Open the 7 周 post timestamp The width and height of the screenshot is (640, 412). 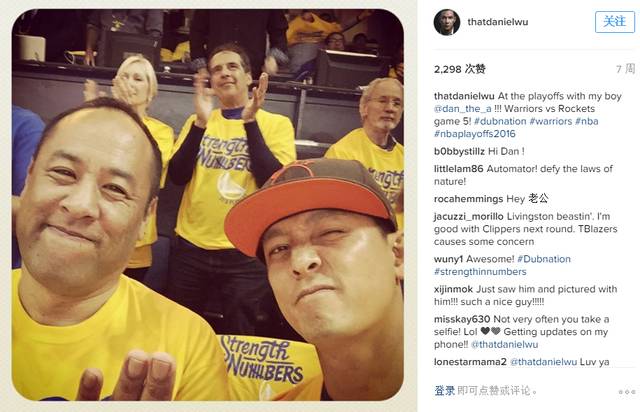(x=625, y=69)
